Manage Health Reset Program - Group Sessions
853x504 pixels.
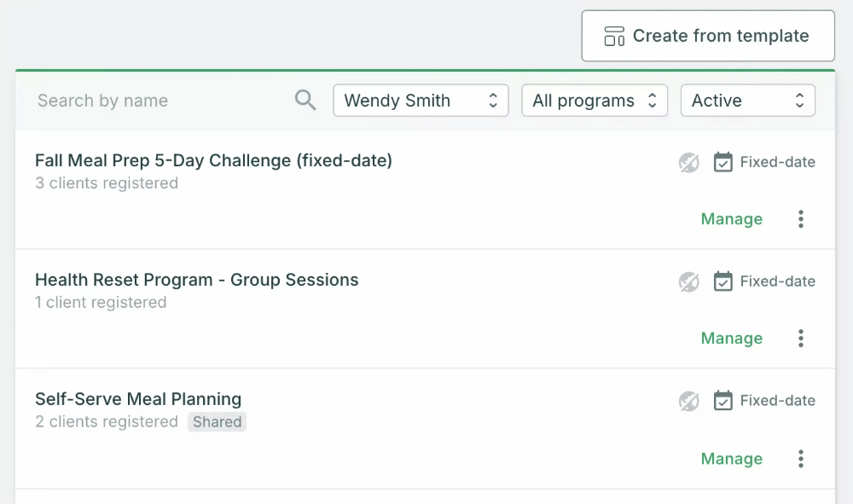(731, 339)
